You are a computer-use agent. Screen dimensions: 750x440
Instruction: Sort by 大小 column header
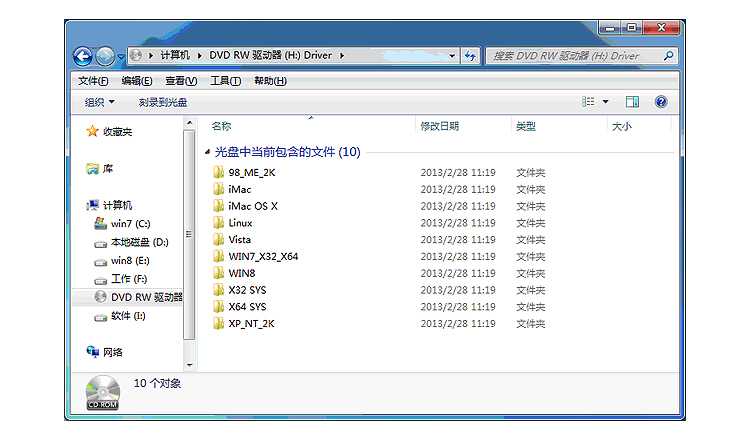pyautogui.click(x=622, y=126)
